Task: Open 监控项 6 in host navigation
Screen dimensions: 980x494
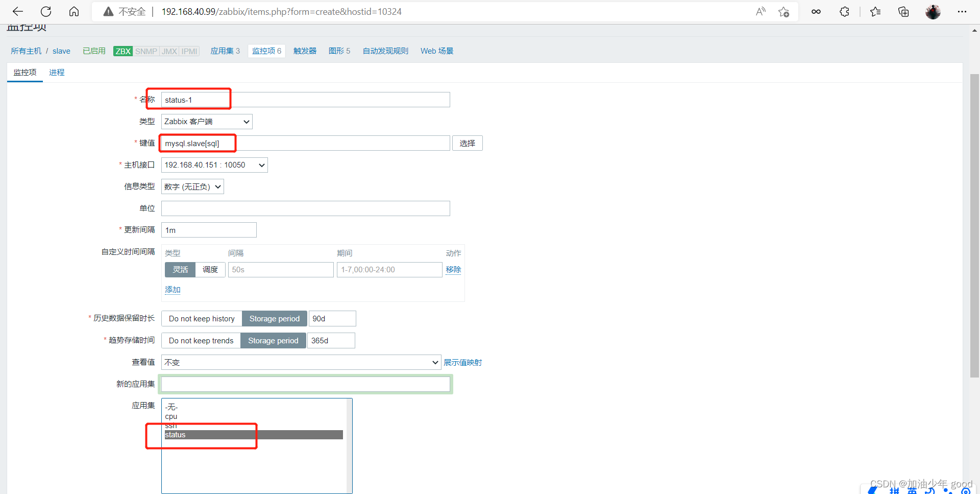Action: (x=266, y=51)
